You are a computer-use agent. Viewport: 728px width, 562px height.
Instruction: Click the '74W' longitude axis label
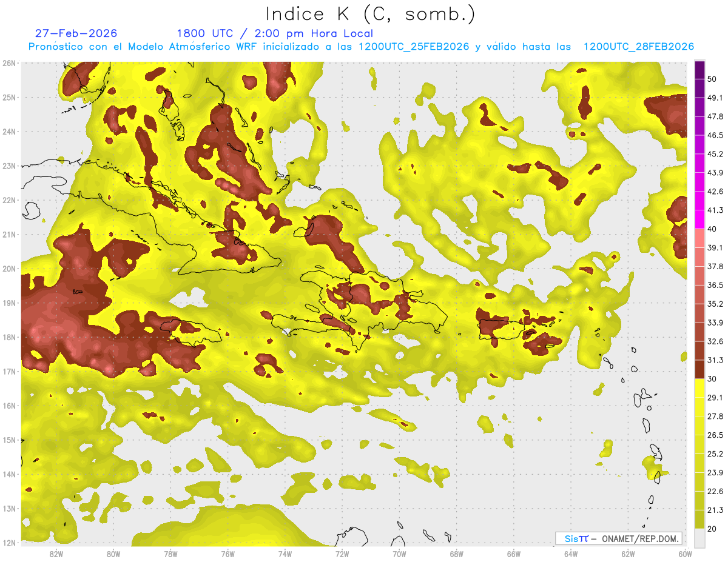point(285,554)
